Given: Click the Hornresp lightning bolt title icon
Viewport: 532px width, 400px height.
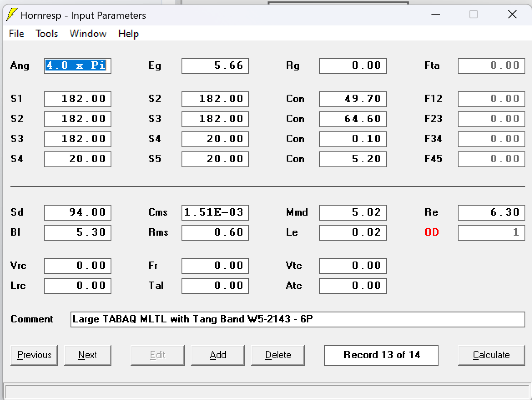Looking at the screenshot, I should 12,15.
